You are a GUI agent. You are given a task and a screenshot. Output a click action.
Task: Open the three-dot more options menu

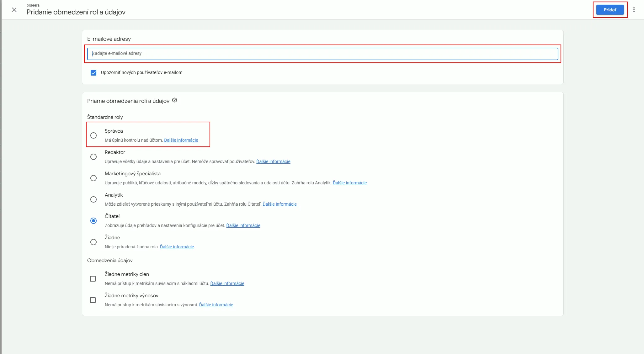pyautogui.click(x=634, y=10)
